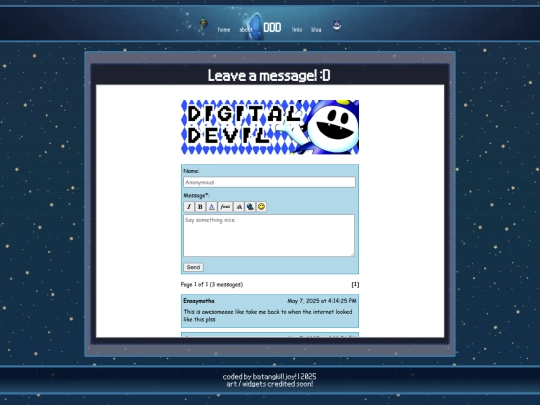Click the Digital Devil banner image

[270, 127]
